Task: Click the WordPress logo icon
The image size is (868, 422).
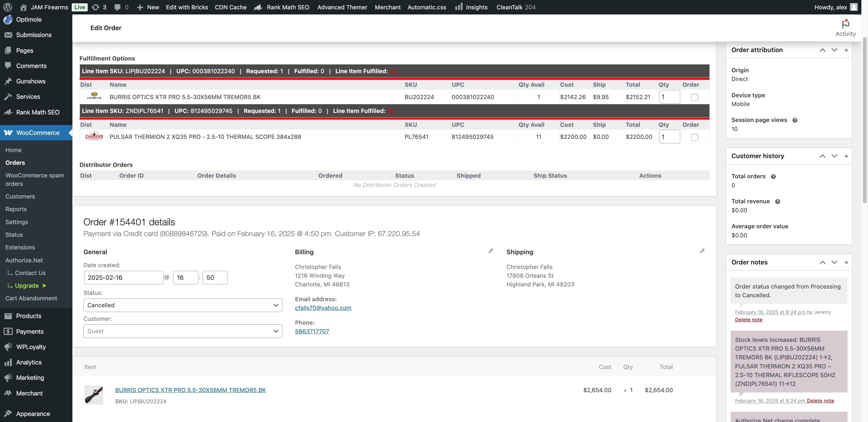Action: [x=8, y=7]
